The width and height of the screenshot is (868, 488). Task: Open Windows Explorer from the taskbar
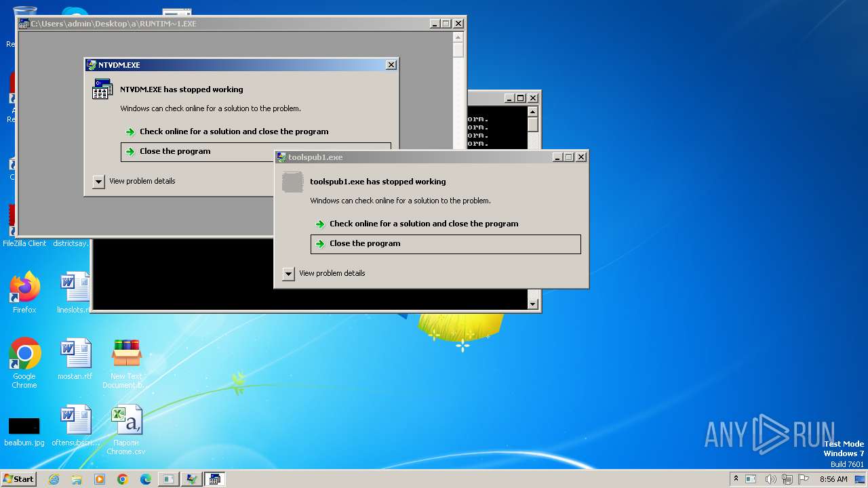coord(77,479)
